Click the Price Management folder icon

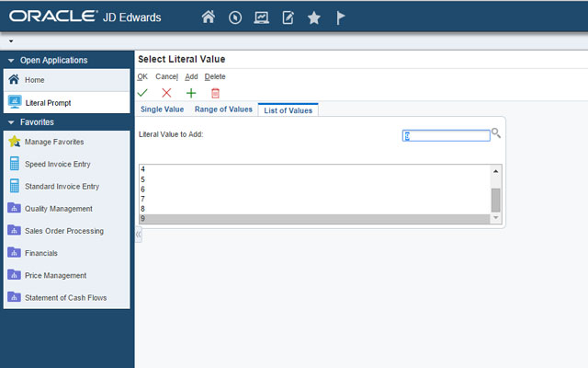click(14, 274)
